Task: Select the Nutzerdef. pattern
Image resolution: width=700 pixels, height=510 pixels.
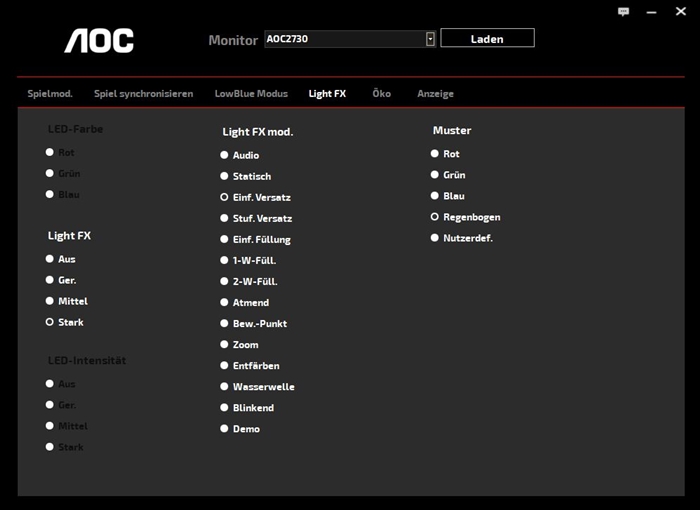Action: [x=462, y=238]
